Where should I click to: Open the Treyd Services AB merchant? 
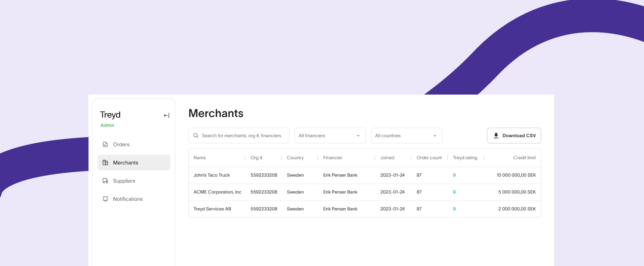[212, 209]
